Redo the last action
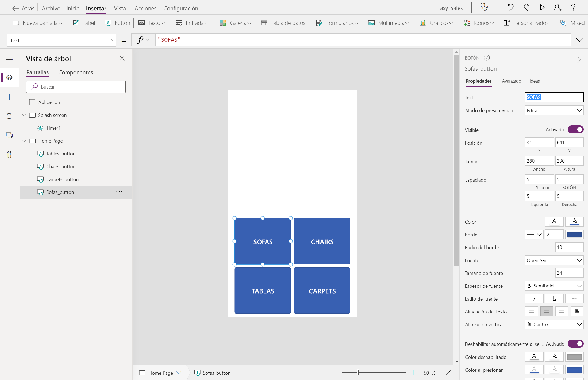Image resolution: width=588 pixels, height=380 pixels. pos(526,7)
